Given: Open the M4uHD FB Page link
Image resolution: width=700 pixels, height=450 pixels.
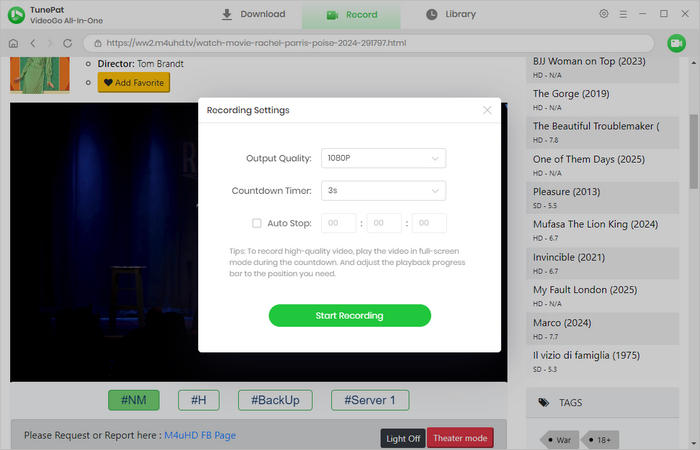Looking at the screenshot, I should point(200,435).
